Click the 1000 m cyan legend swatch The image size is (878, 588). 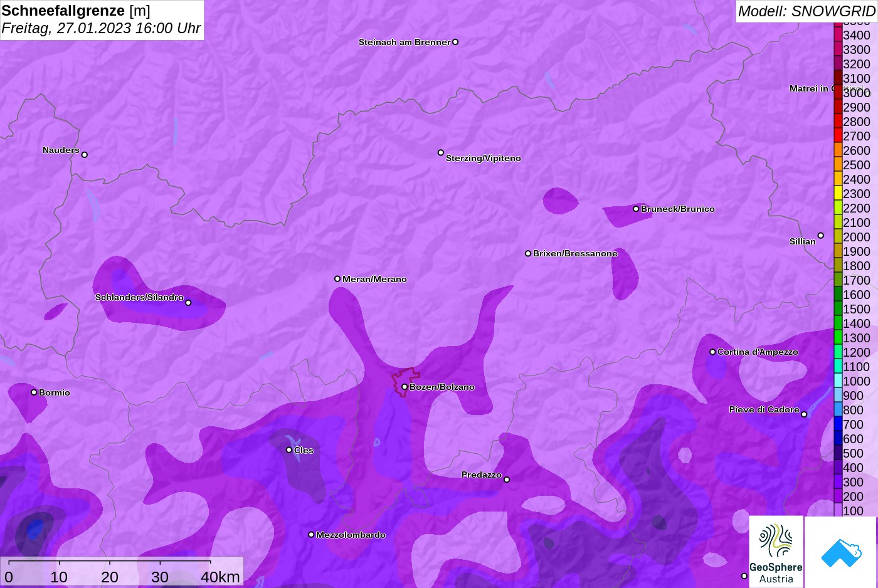click(838, 381)
